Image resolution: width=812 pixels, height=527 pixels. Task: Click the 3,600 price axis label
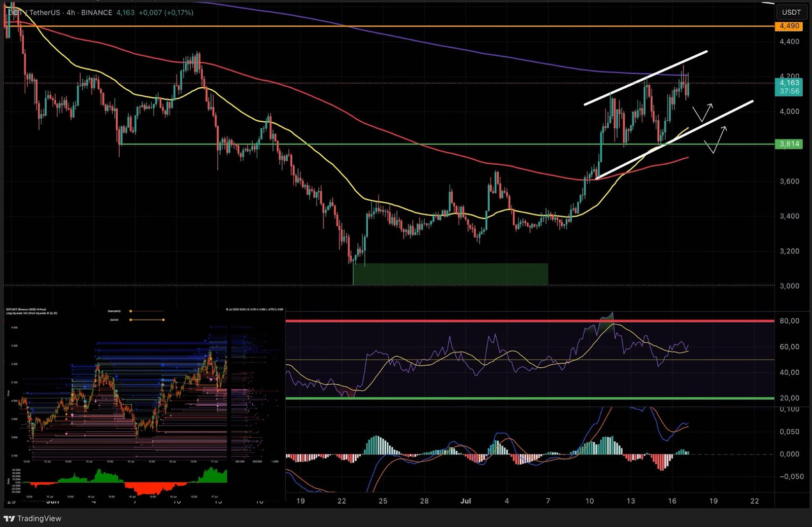789,181
